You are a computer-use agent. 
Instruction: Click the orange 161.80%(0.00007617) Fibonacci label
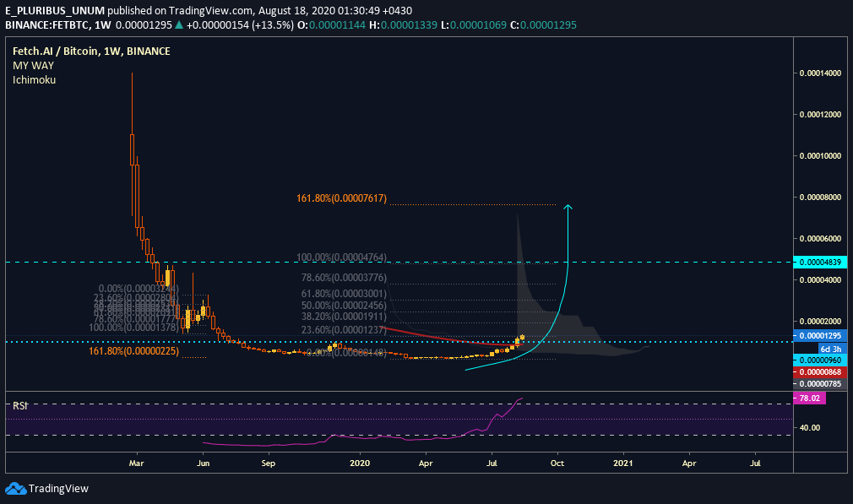pyautogui.click(x=342, y=198)
